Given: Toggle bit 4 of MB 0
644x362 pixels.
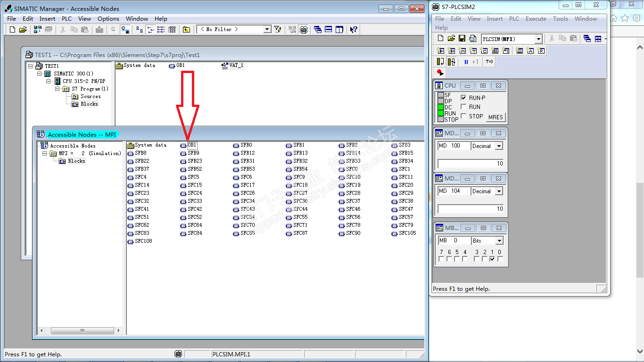Looking at the screenshot, I should tap(465, 259).
